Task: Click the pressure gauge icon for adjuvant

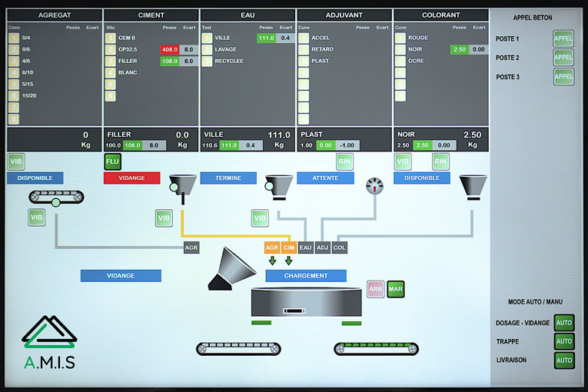Action: (x=375, y=186)
